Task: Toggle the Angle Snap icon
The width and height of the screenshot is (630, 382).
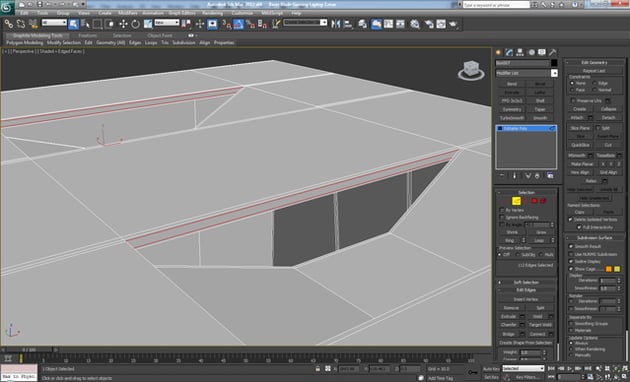Action: tap(239, 24)
